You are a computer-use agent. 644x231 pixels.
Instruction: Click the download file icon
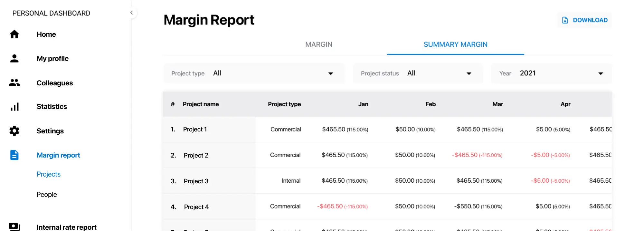pyautogui.click(x=565, y=20)
